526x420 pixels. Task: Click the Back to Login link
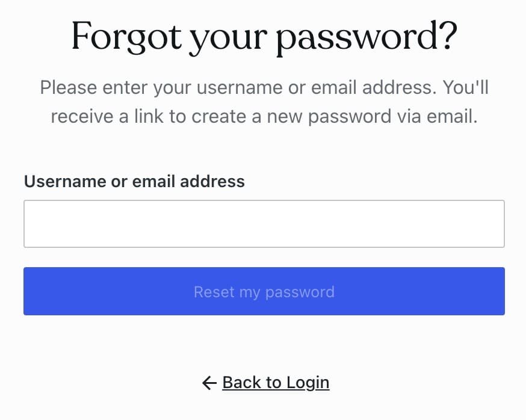pyautogui.click(x=276, y=383)
